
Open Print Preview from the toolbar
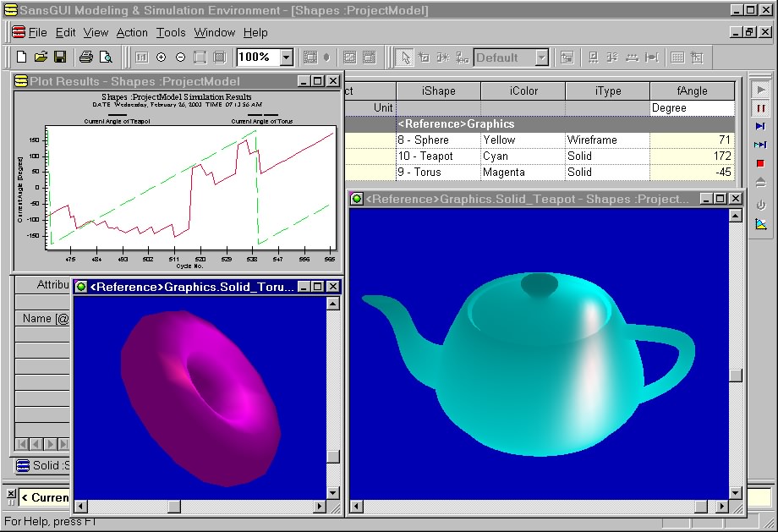pyautogui.click(x=106, y=58)
